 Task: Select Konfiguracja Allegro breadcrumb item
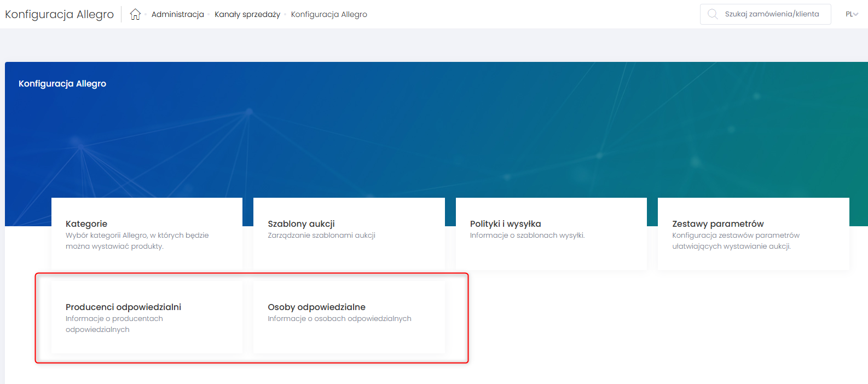[329, 14]
